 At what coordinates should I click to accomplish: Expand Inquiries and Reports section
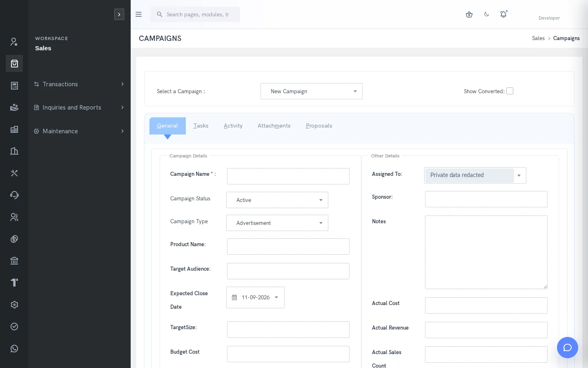tap(80, 108)
